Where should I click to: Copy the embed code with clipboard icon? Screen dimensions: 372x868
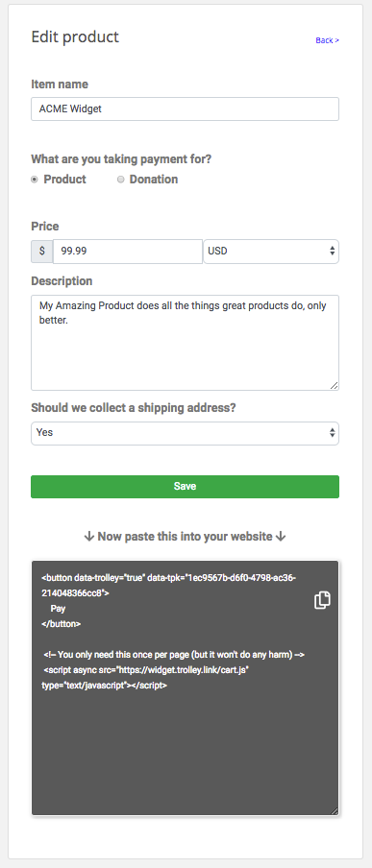[322, 600]
